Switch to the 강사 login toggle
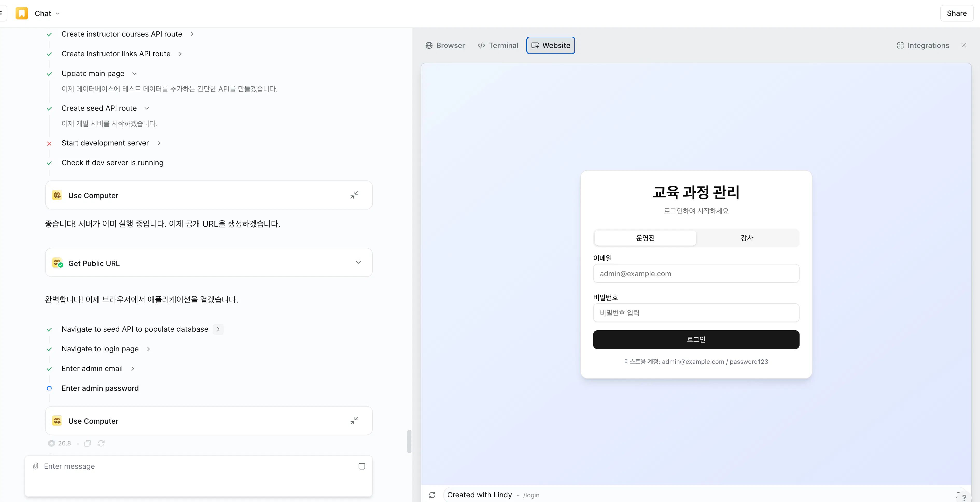Viewport: 980px width, 502px height. (x=747, y=238)
